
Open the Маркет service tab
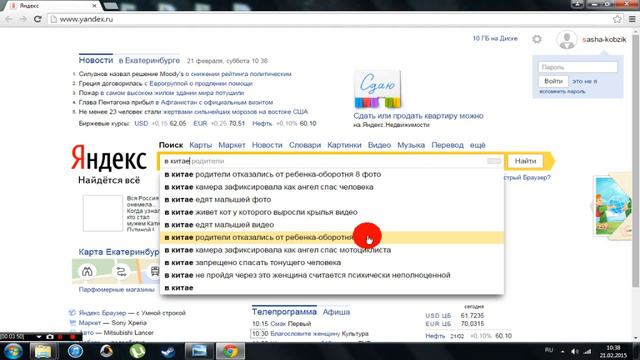tap(232, 145)
